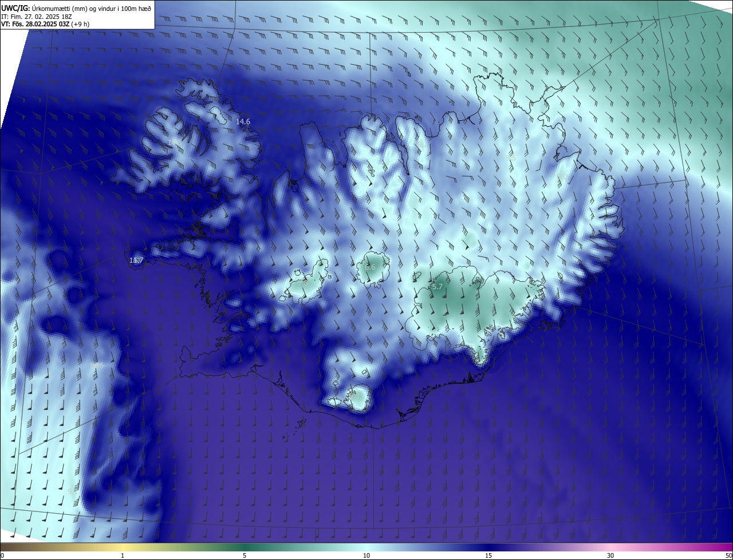Image resolution: width=733 pixels, height=560 pixels.
Task: Click the valid time line "VT: Fös. 28.02.2025 03Z (+9 h)"
Action: tap(45, 24)
